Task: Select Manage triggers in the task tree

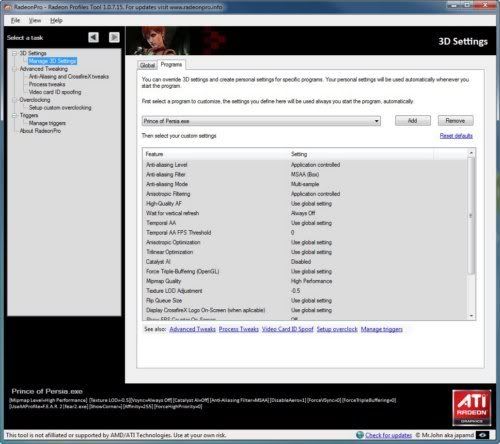Action: click(47, 123)
